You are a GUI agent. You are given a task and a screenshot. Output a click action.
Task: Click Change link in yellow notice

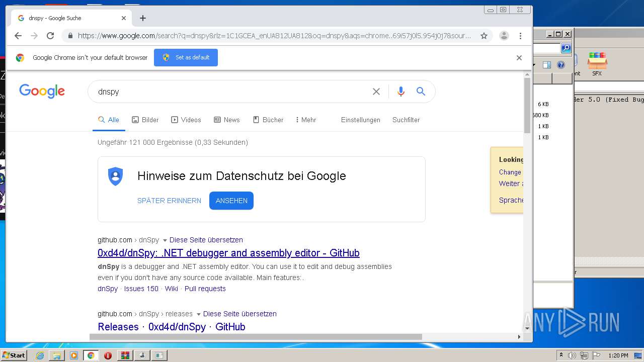[x=510, y=172]
